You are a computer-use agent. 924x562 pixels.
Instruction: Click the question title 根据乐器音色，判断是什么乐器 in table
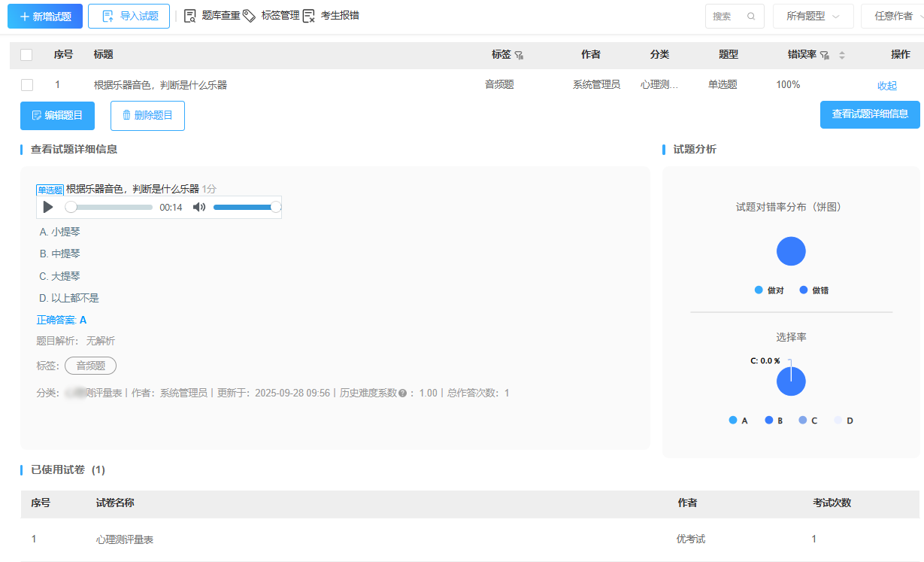(x=160, y=86)
